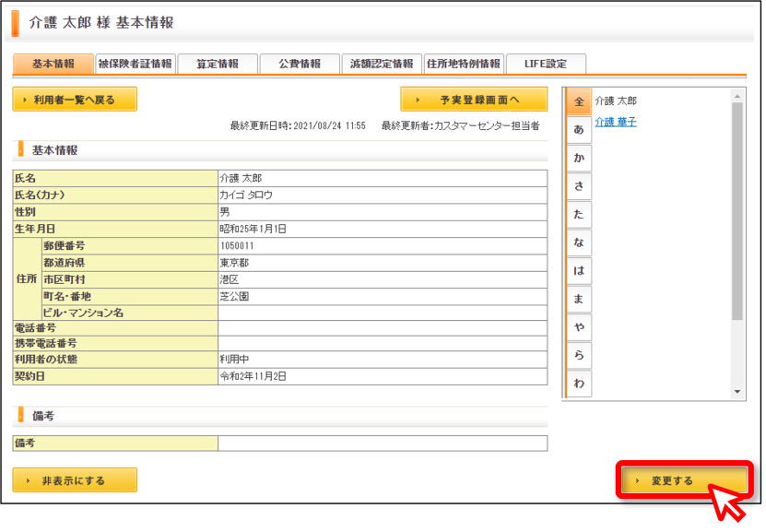
Task: Open the 介護 華子 user link
Action: [616, 122]
